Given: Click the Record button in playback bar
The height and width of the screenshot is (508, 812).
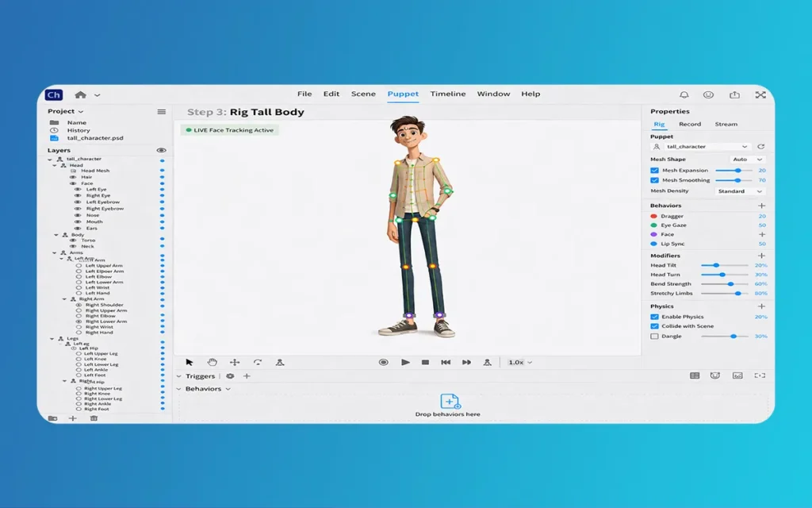Looking at the screenshot, I should click(383, 362).
